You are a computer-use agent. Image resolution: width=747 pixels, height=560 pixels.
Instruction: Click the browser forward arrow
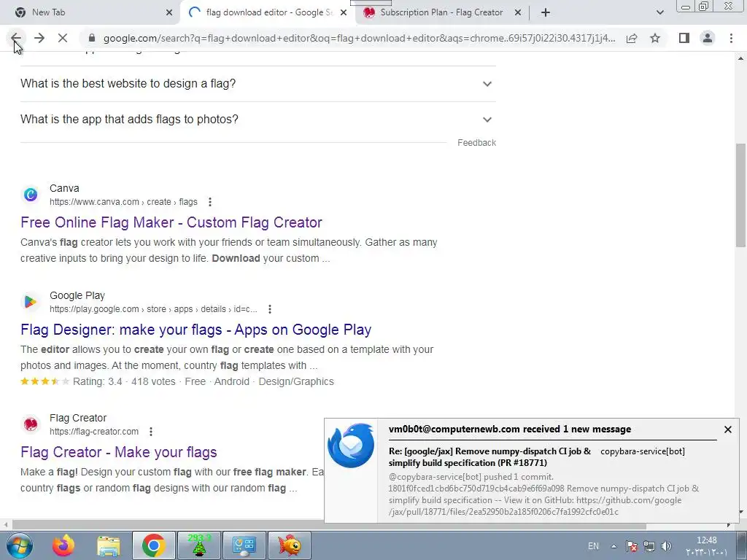(39, 38)
